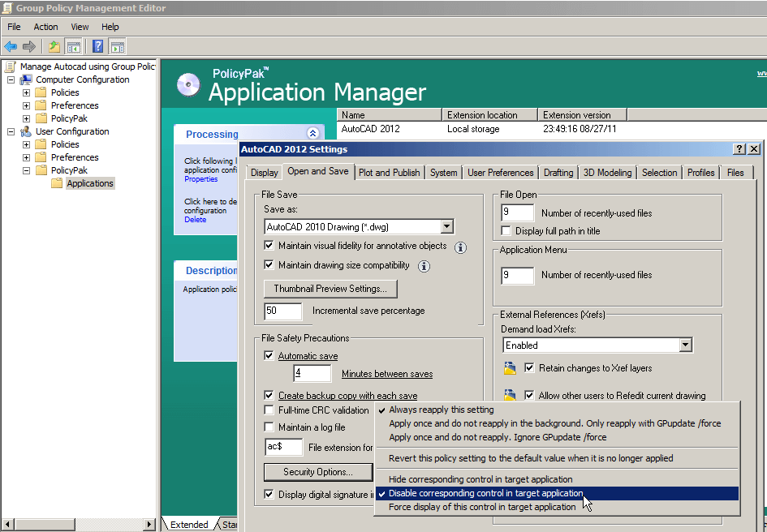Open the View menu

coord(80,27)
